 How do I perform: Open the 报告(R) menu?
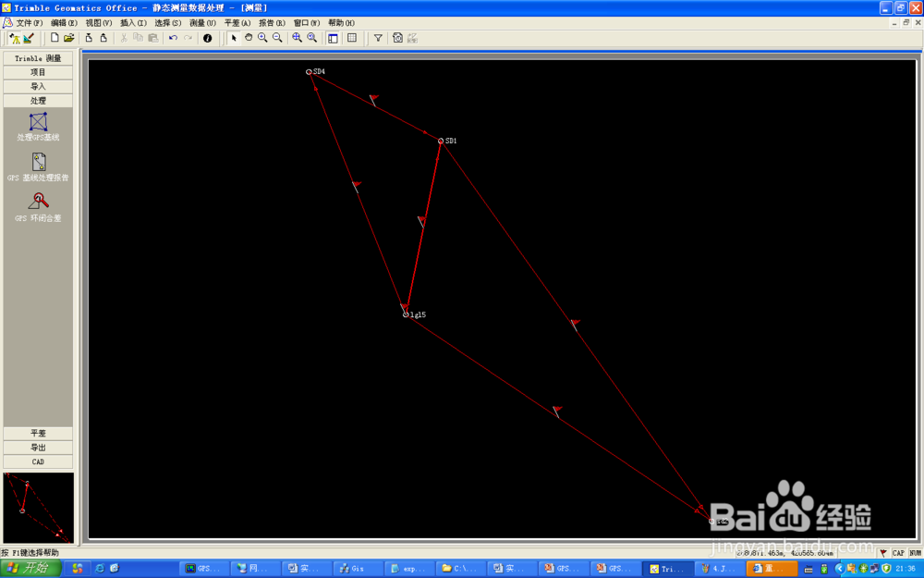click(272, 23)
